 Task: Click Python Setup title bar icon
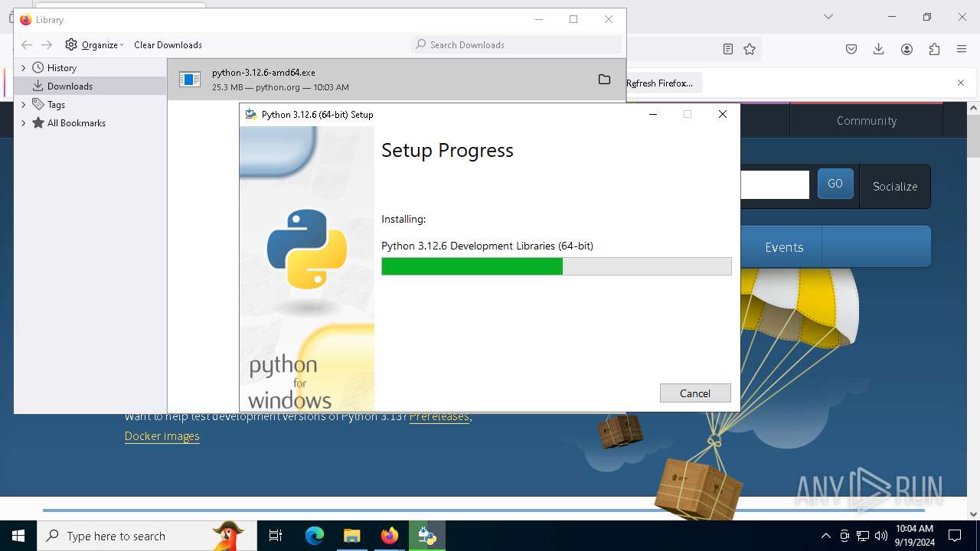click(250, 114)
